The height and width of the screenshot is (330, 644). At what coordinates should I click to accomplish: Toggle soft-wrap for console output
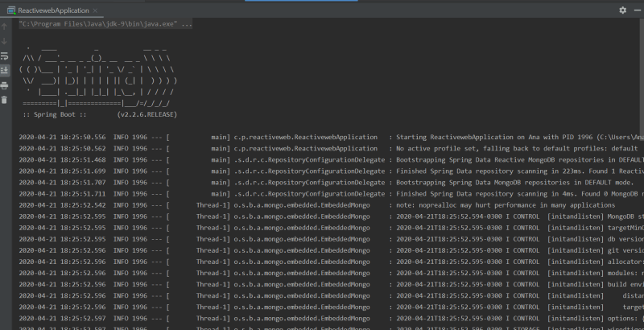(5, 56)
